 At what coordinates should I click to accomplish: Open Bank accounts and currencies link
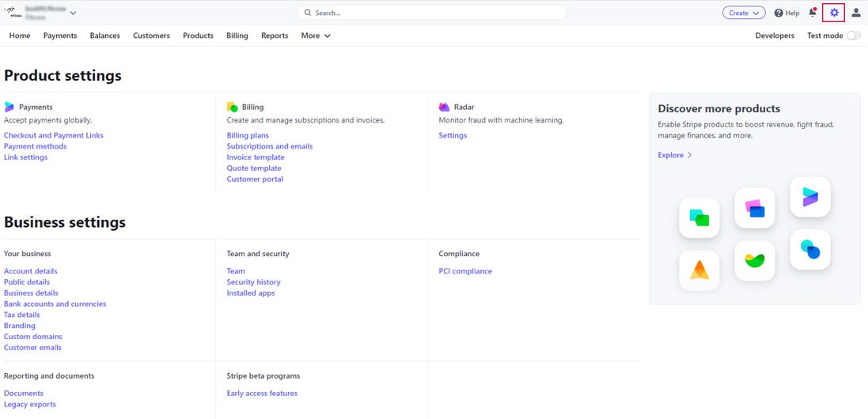click(x=55, y=304)
